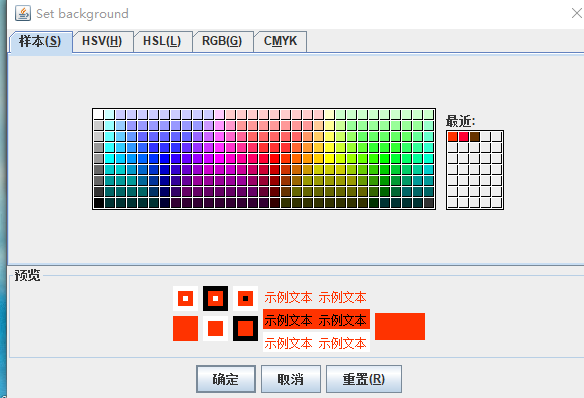Click the 取消 cancel button
This screenshot has width=584, height=398.
click(x=291, y=379)
